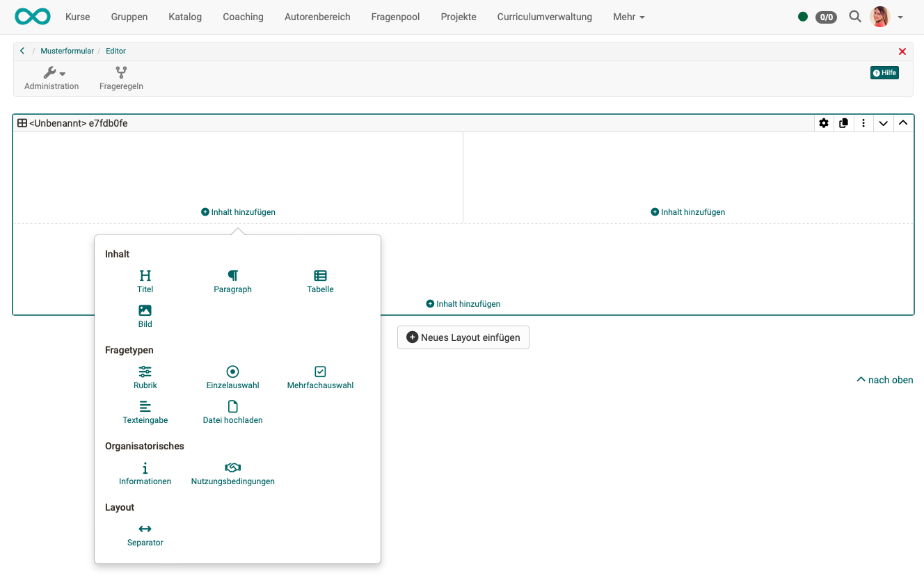The height and width of the screenshot is (576, 924).
Task: Click the nach oben link
Action: [x=884, y=380]
